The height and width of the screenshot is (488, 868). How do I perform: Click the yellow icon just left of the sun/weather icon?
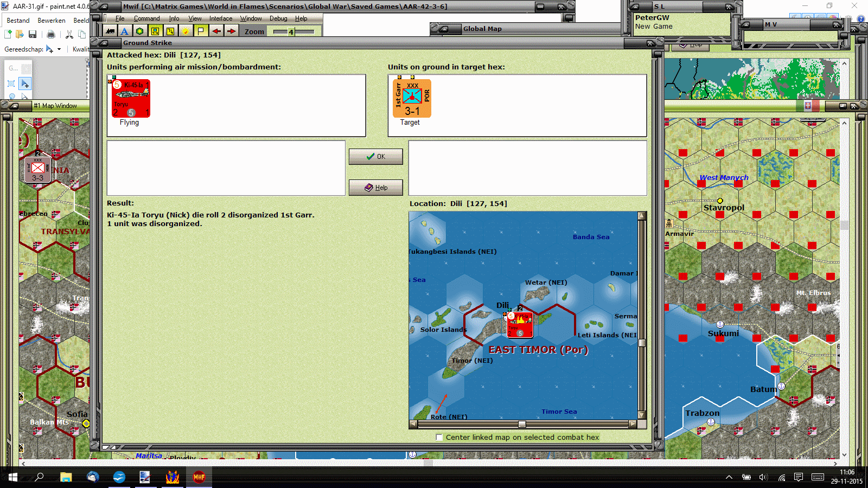tap(170, 31)
